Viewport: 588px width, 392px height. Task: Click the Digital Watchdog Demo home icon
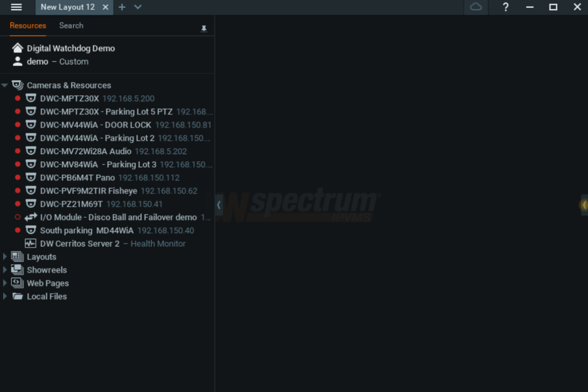pos(18,48)
